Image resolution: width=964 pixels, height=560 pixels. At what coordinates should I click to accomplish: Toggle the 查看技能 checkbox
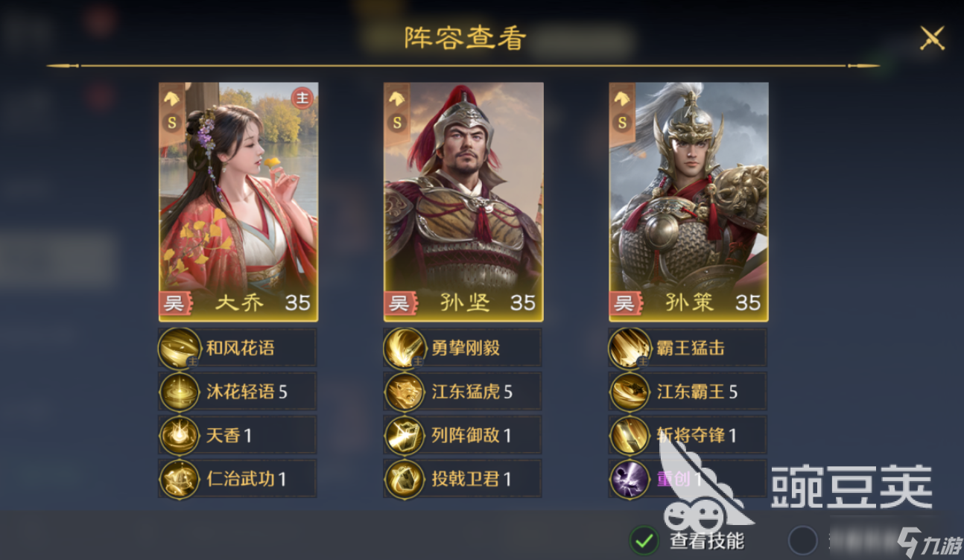click(x=644, y=540)
